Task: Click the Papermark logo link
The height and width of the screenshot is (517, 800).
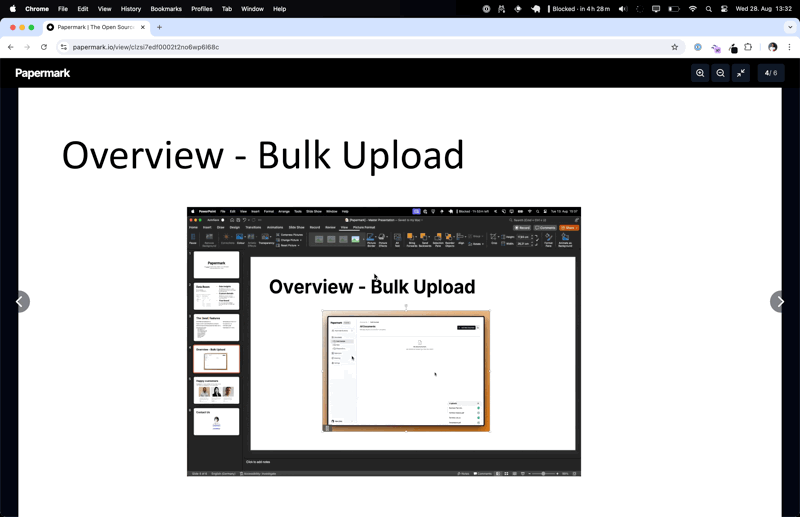Action: coord(43,73)
